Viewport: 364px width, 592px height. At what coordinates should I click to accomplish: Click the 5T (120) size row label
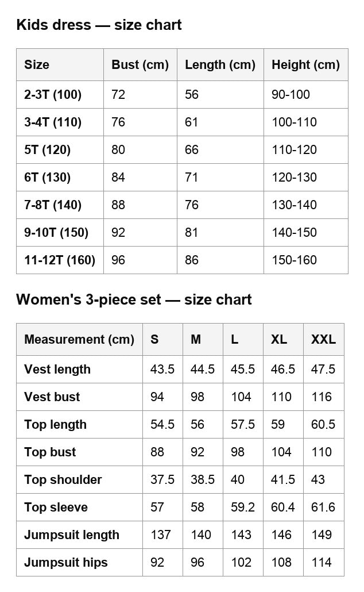48,149
